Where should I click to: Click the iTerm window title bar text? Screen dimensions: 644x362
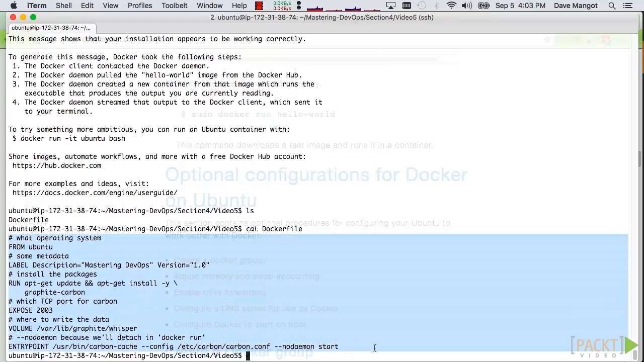322,17
